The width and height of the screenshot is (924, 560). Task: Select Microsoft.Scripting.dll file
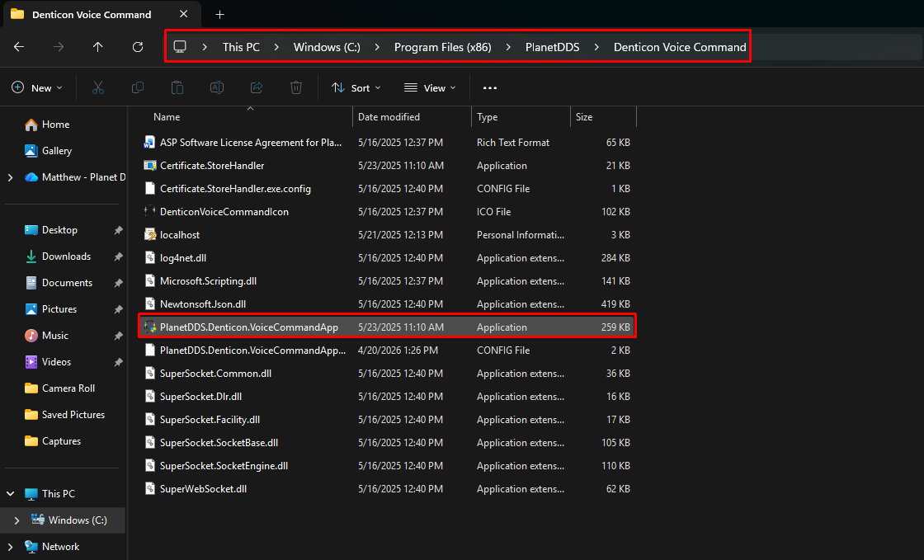pyautogui.click(x=387, y=281)
